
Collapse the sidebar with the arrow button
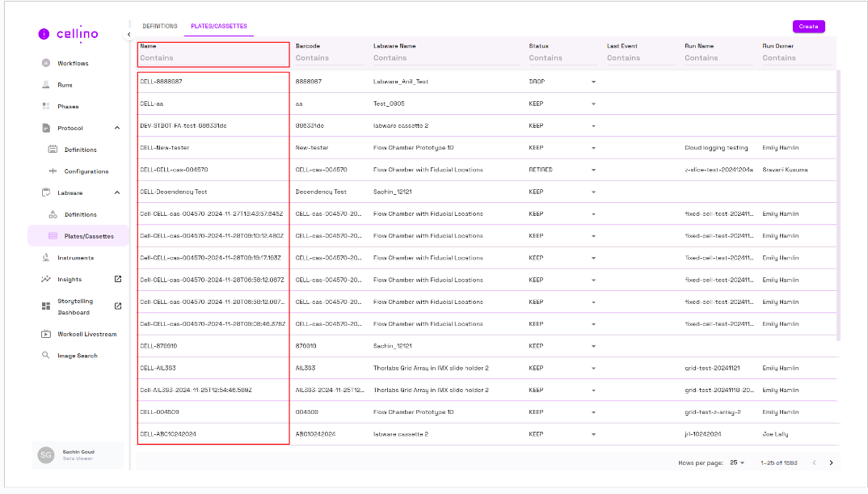point(129,35)
